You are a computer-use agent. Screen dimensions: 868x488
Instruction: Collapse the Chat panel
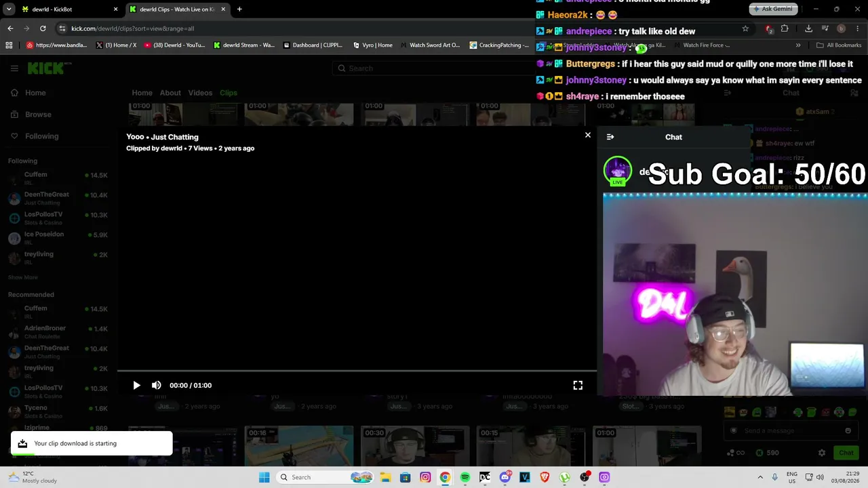coord(610,137)
